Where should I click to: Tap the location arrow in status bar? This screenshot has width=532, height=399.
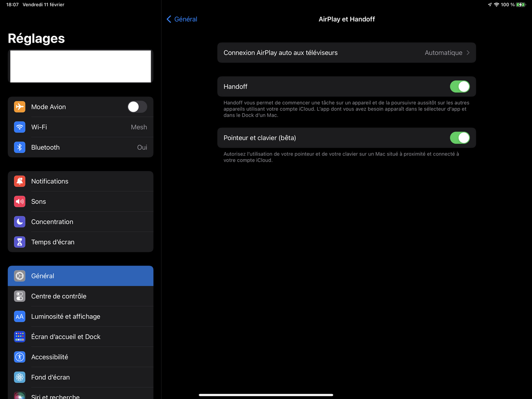coord(489,4)
